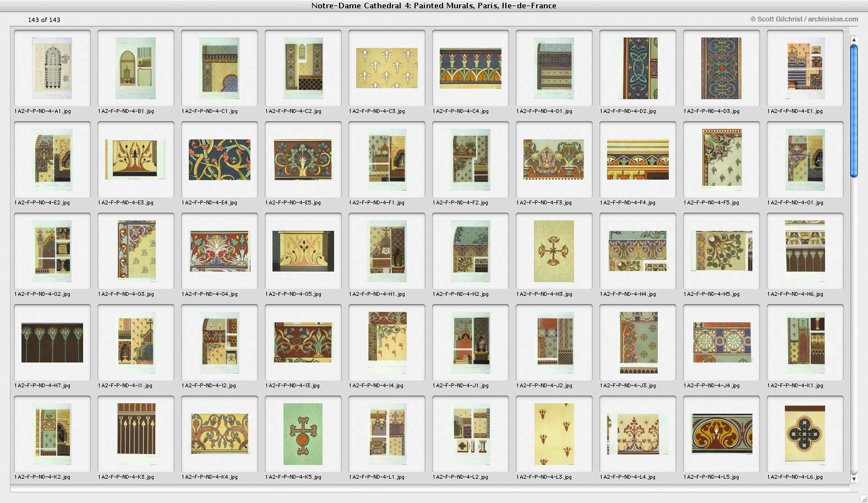Open the rosette pattern thumbnail 1A2-F-P-ND-4-J4.jpg
The width and height of the screenshot is (868, 503).
pyautogui.click(x=722, y=342)
